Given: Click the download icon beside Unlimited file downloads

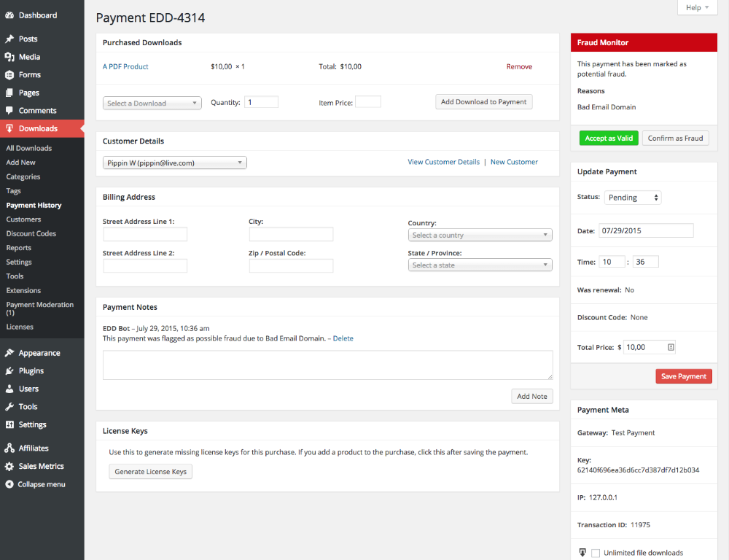Looking at the screenshot, I should (x=582, y=553).
